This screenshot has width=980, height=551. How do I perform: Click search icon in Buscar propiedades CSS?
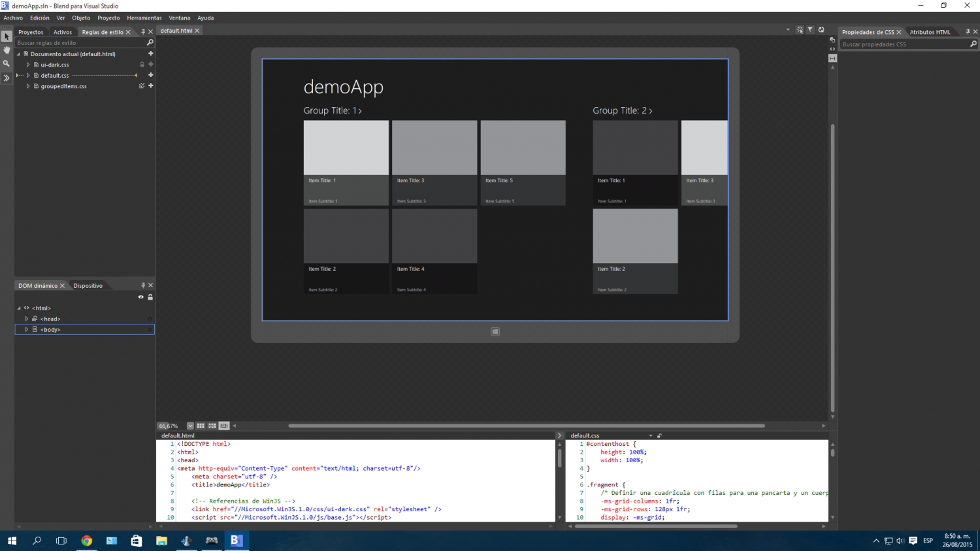973,44
